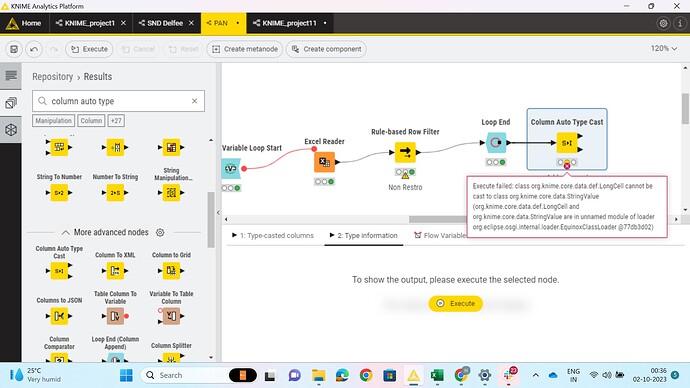Select Variable To Table Column node icon
This screenshot has height=388, width=690.
click(171, 316)
